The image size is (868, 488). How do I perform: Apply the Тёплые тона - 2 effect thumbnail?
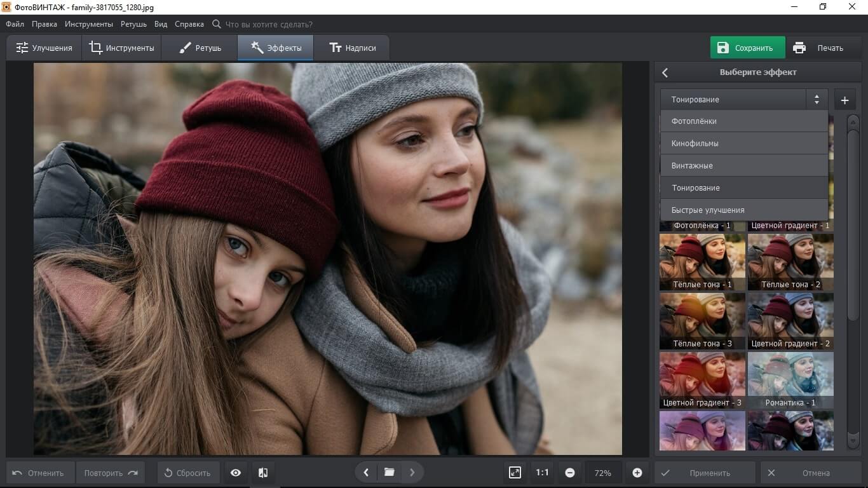pos(790,262)
